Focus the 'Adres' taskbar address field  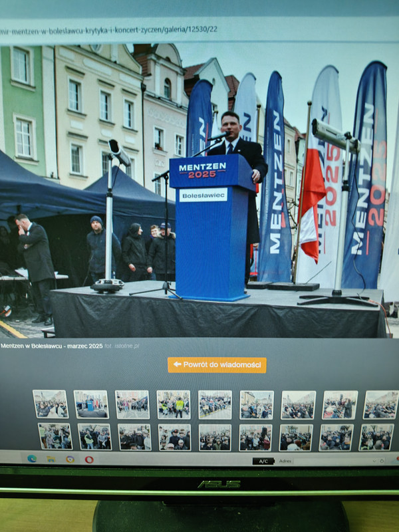332,461
